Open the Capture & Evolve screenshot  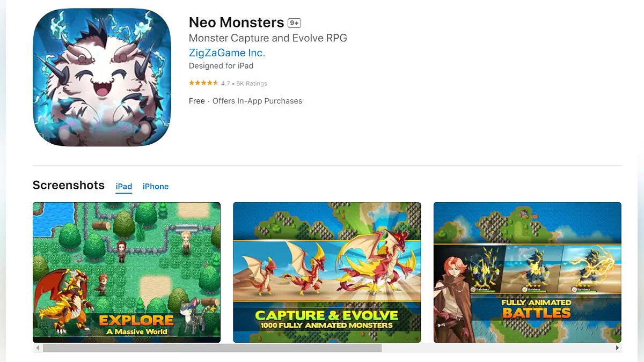(x=327, y=272)
